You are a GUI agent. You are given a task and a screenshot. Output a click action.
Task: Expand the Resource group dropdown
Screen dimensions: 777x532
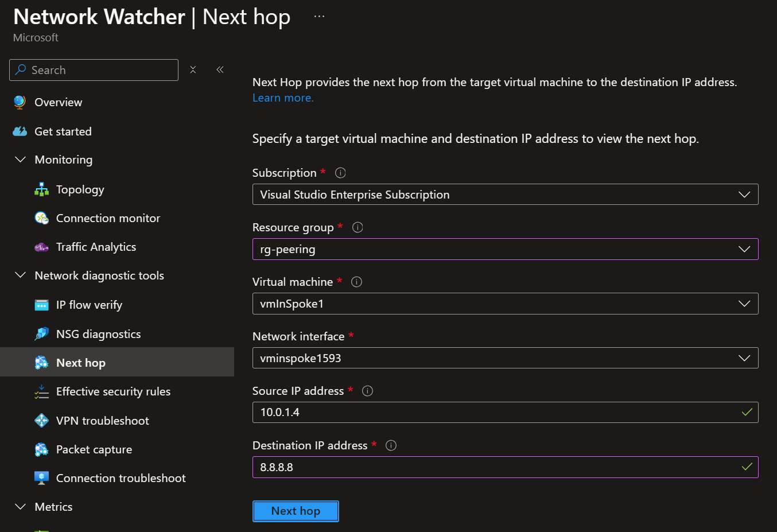[x=744, y=248]
